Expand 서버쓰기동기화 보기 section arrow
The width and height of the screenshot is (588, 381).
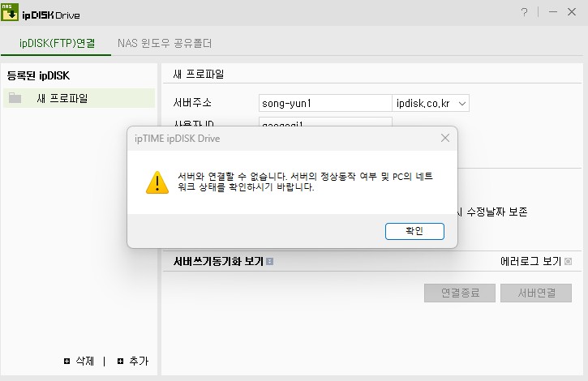point(269,261)
